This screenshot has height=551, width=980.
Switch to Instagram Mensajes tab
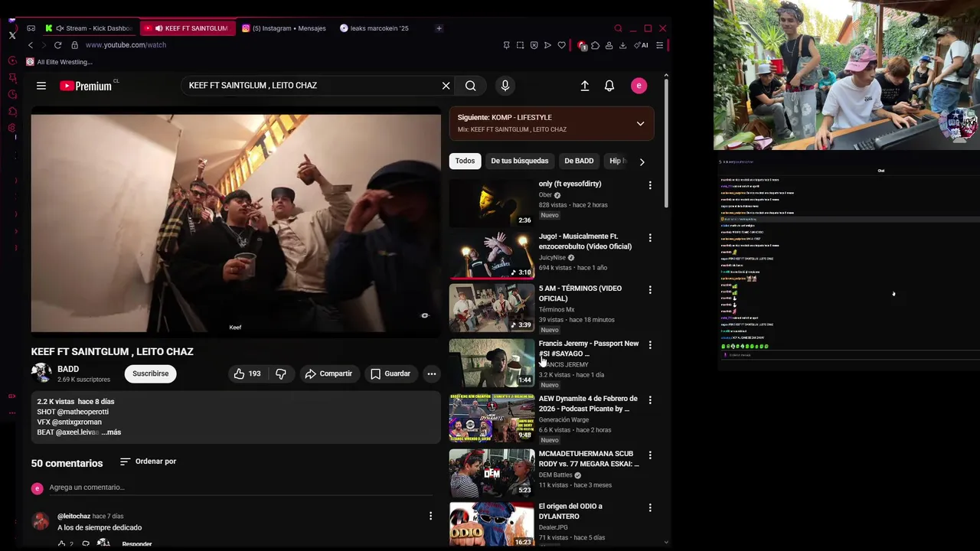(284, 28)
